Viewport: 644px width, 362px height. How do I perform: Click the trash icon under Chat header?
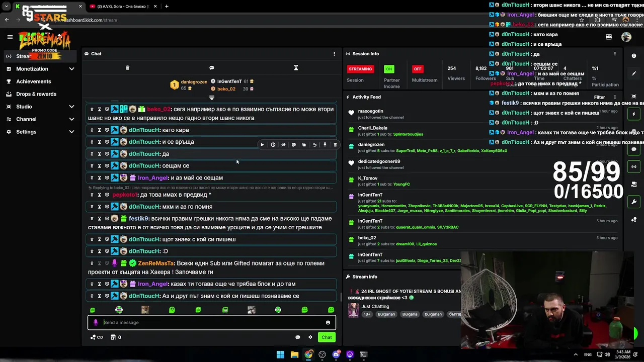tap(127, 68)
